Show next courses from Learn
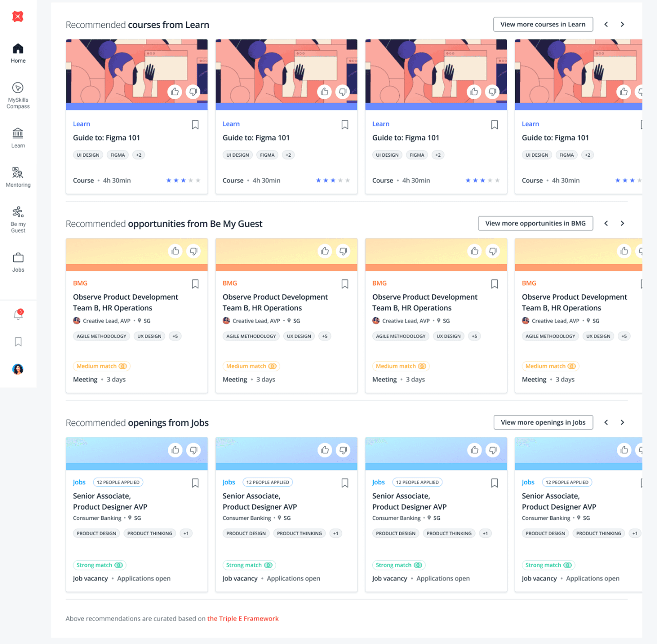The image size is (657, 644). point(622,24)
